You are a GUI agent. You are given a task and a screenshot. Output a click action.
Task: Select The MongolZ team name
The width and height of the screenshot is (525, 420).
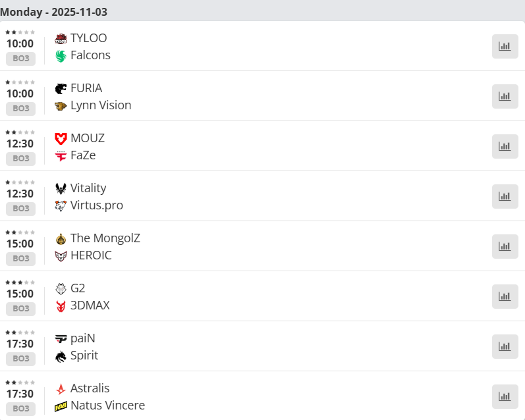[105, 238]
